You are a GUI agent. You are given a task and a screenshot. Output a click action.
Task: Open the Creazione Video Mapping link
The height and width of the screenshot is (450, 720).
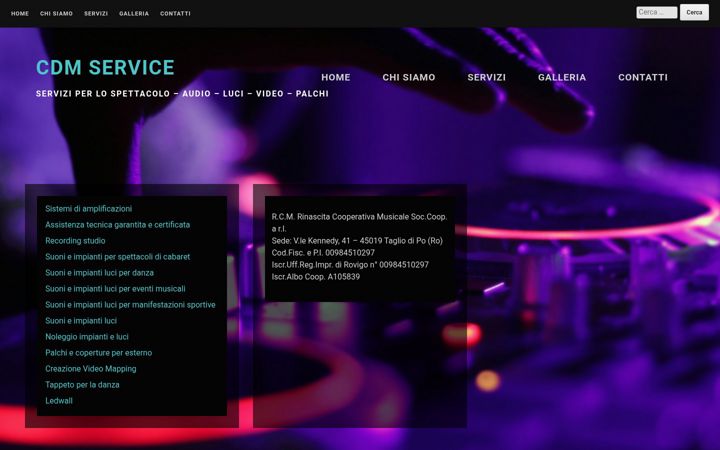91,369
